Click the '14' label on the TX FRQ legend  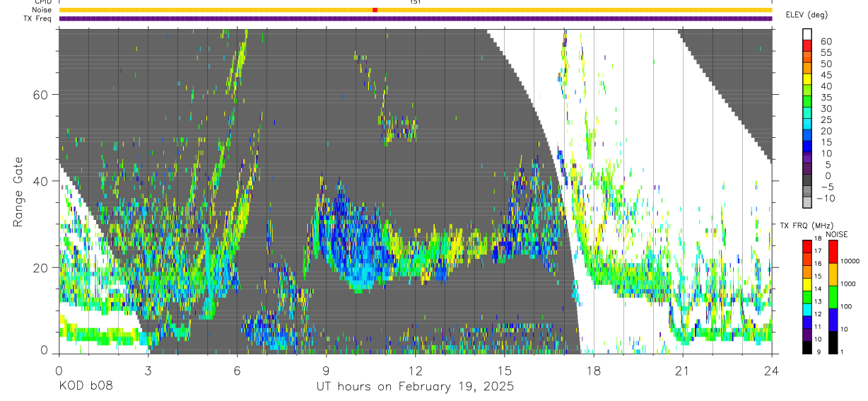817,289
